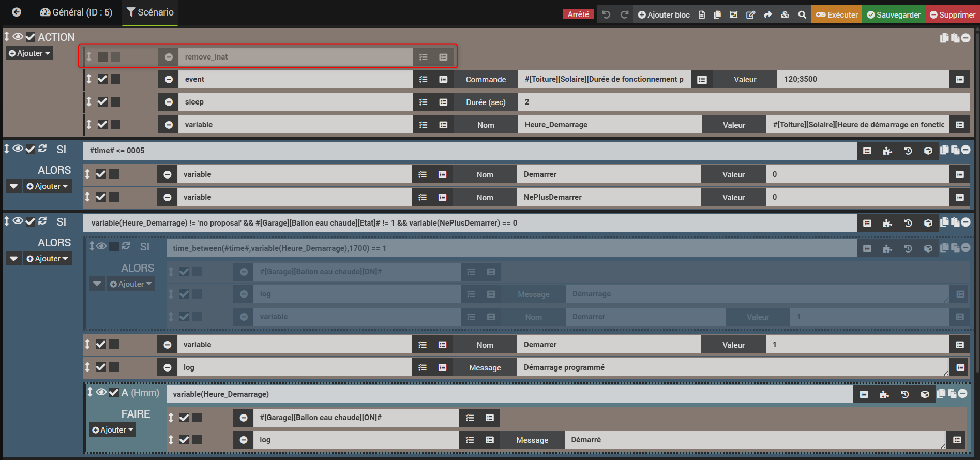This screenshot has height=460, width=980.
Task: Open command picker for the event Commande field
Action: (702, 79)
